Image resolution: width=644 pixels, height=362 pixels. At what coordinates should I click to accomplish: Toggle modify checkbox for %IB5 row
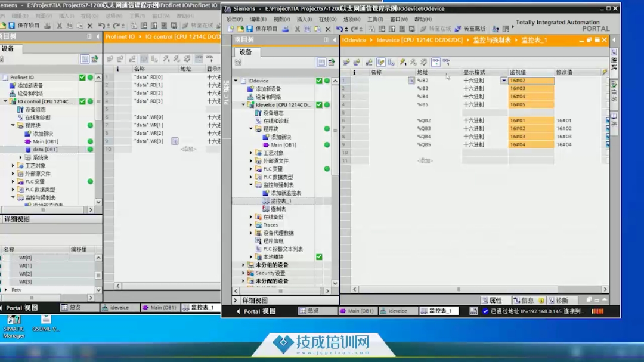[x=608, y=104]
